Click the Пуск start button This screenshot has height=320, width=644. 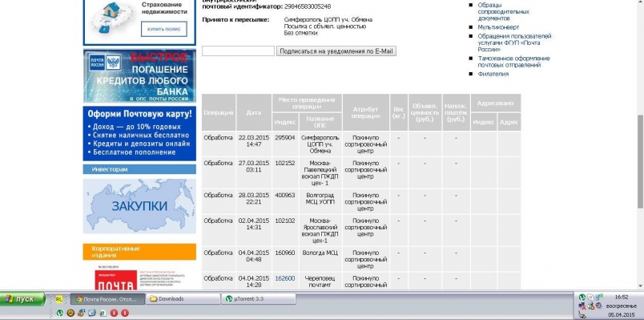click(x=22, y=299)
